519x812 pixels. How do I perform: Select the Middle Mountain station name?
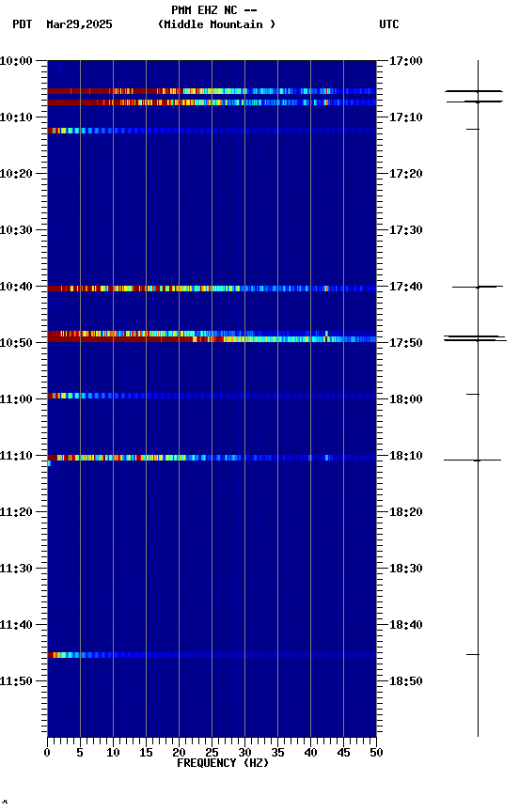(x=216, y=24)
